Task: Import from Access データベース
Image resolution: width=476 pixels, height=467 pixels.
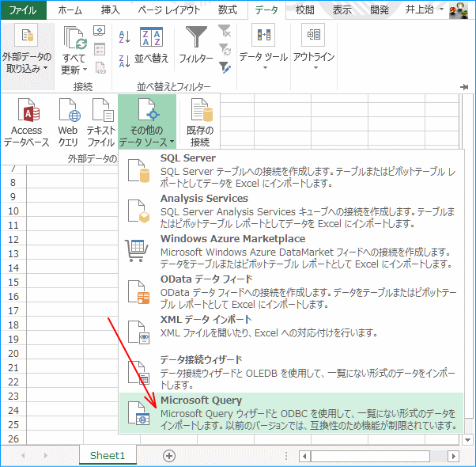Action: (x=27, y=123)
